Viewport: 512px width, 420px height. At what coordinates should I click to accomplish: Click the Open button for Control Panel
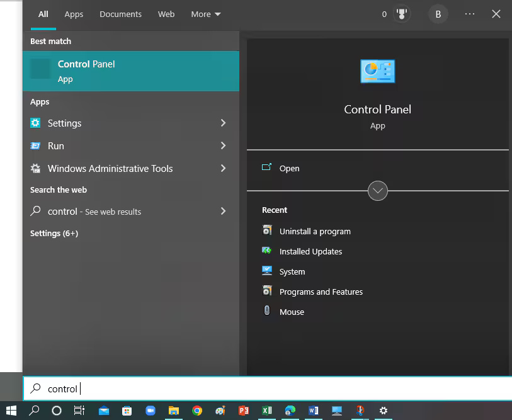click(289, 168)
